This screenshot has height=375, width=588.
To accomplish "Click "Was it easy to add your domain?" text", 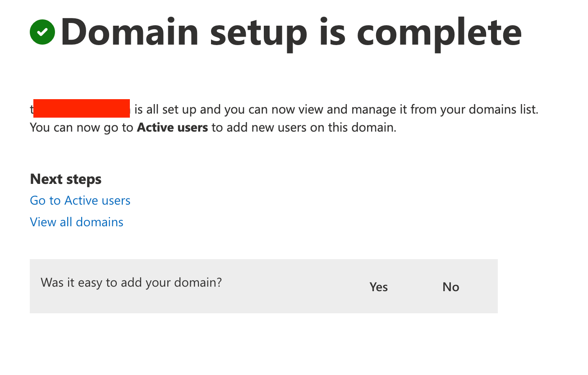I will [x=131, y=283].
